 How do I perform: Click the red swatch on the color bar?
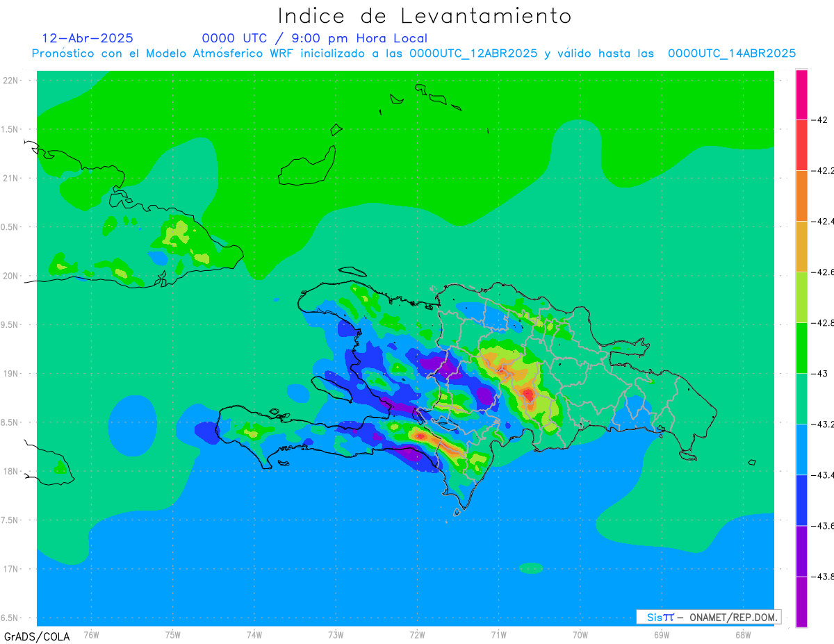coord(801,145)
